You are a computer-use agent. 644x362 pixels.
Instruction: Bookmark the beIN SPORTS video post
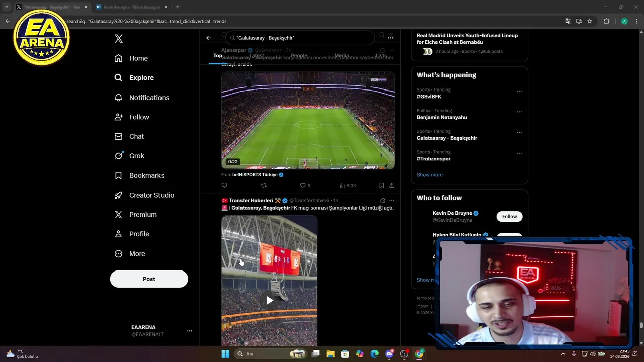(x=382, y=185)
